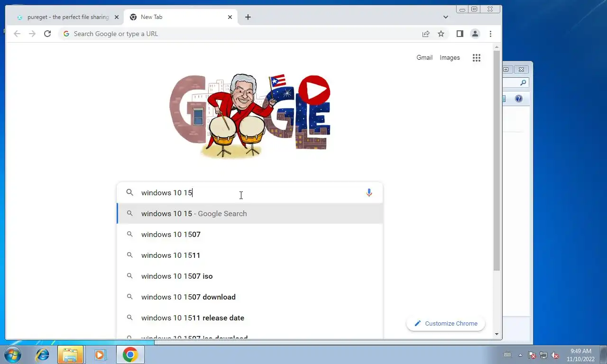Screen dimensions: 607x364
Task: Click inside the Google search box
Action: (x=249, y=193)
